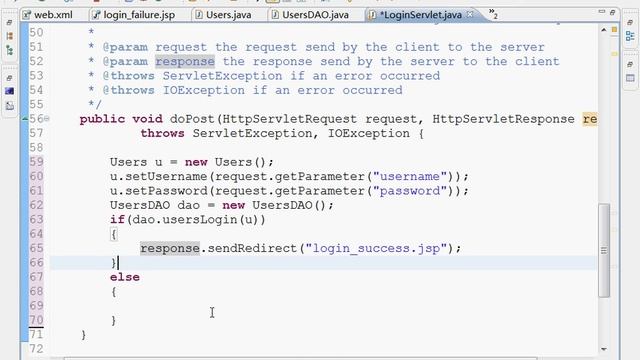Open the bottom-most fast view icon in left trim

pos(9,106)
